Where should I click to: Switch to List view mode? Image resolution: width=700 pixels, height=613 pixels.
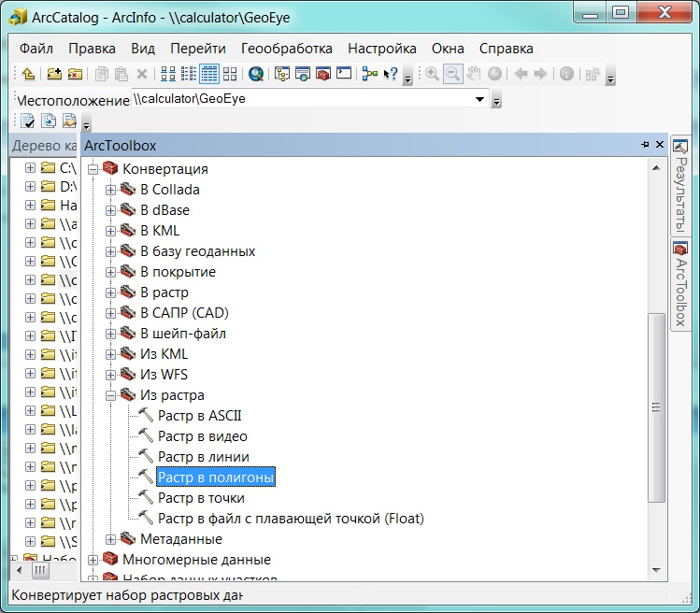coord(189,74)
